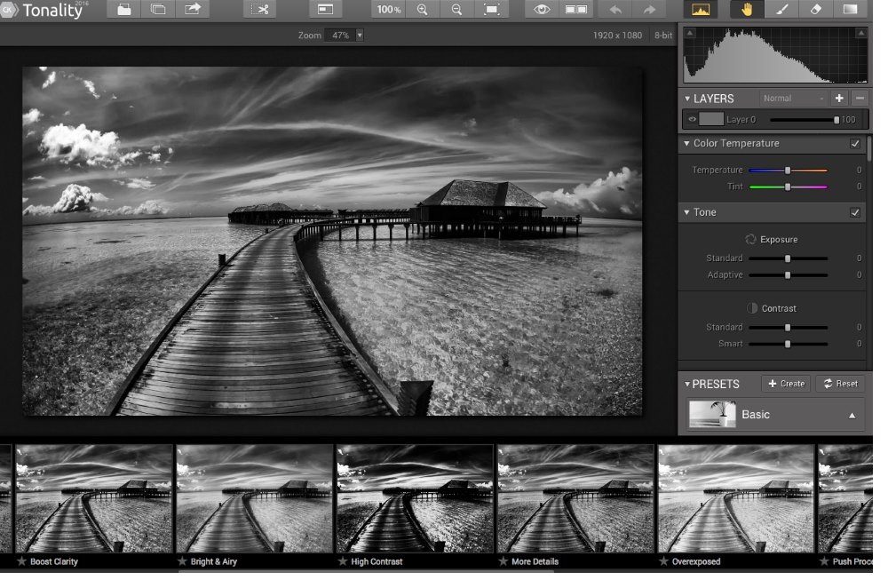Fit image to screen icon
This screenshot has width=888, height=588.
point(492,10)
